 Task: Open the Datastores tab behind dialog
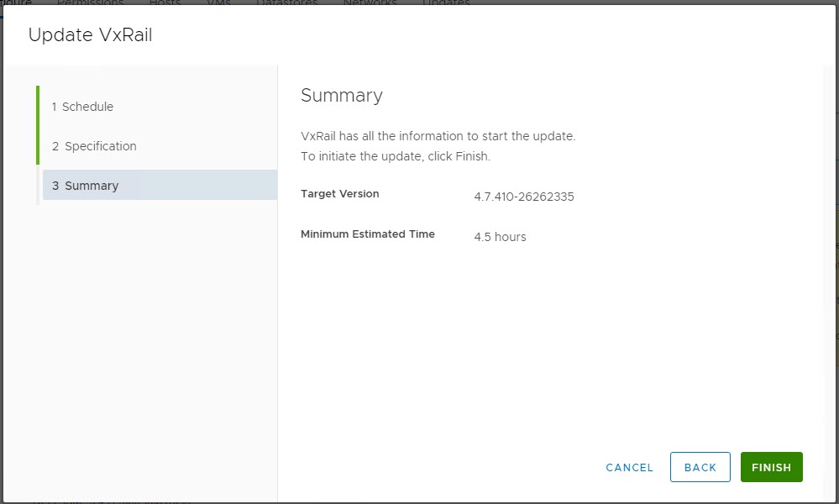[286, 3]
